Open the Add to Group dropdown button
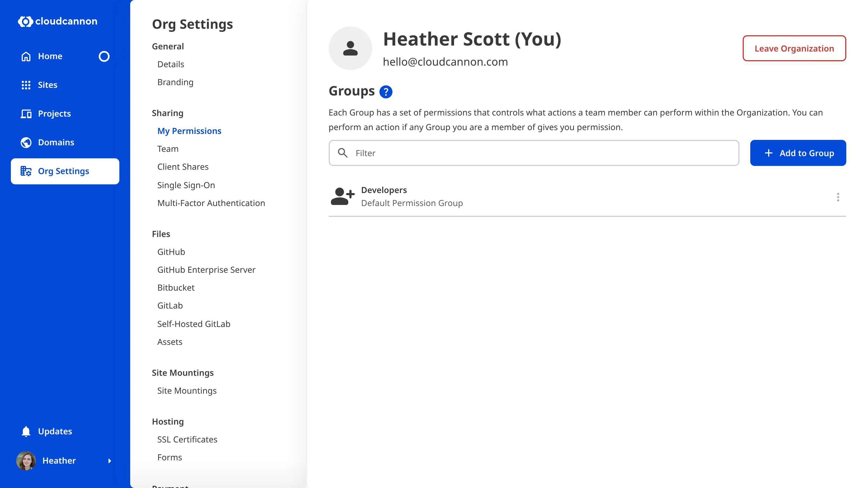The height and width of the screenshot is (488, 868). tap(798, 153)
